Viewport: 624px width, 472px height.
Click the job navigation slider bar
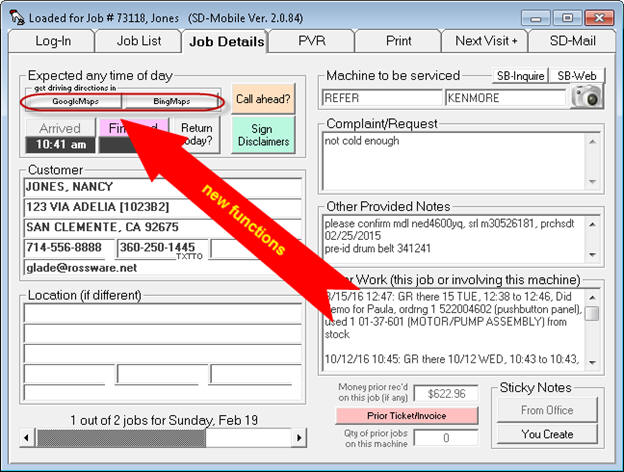coord(120,438)
